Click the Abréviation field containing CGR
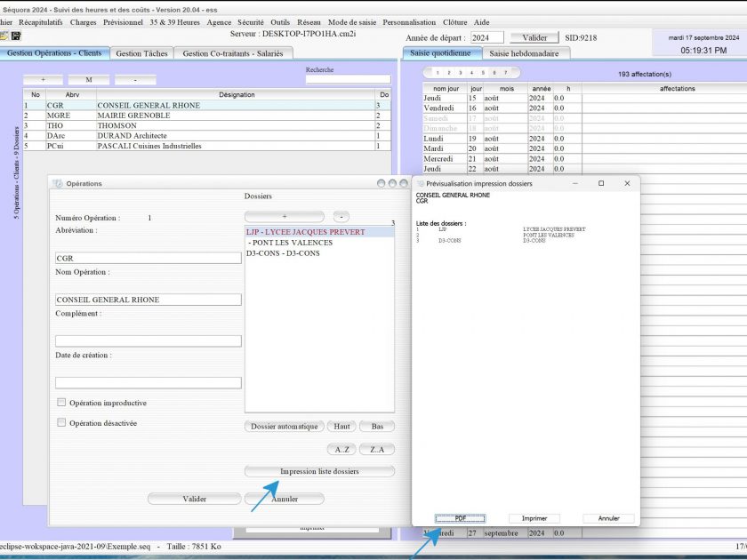This screenshot has height=560, width=747. 149,258
